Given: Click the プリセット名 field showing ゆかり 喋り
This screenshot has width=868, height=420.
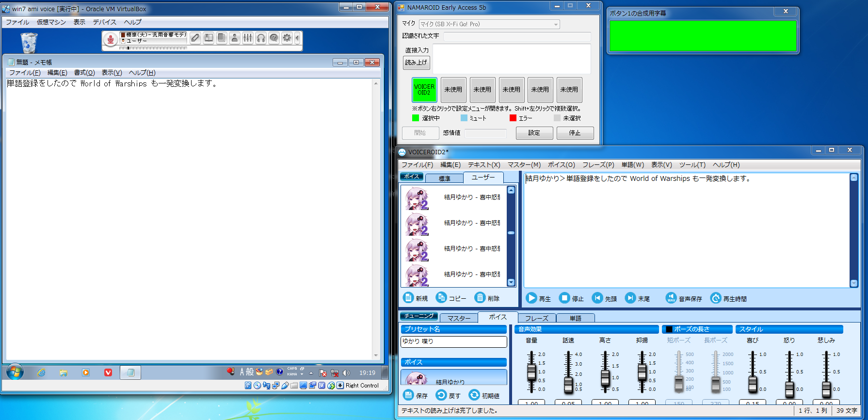Looking at the screenshot, I should click(x=454, y=341).
